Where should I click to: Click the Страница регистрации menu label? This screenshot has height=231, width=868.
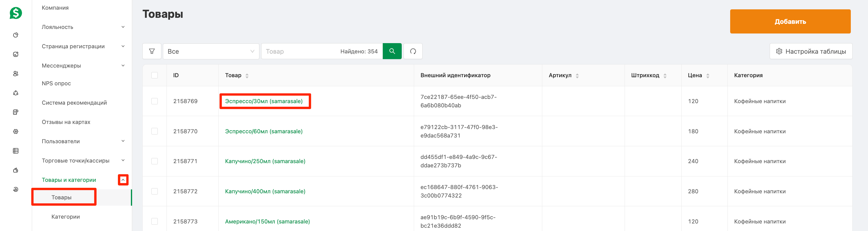pos(73,46)
